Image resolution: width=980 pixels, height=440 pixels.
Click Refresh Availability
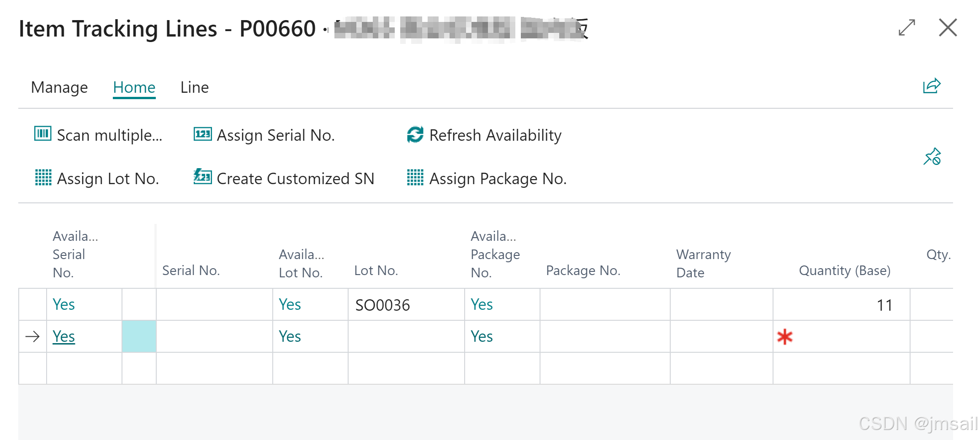coord(495,135)
